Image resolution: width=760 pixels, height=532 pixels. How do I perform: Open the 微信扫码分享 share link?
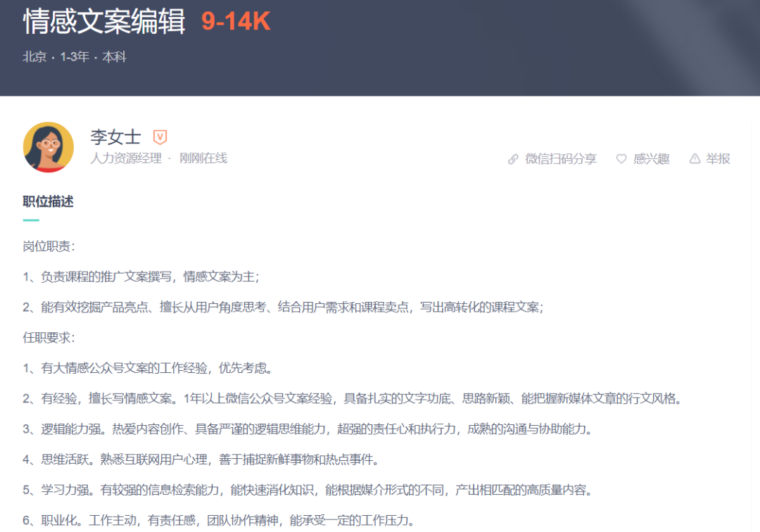point(561,159)
